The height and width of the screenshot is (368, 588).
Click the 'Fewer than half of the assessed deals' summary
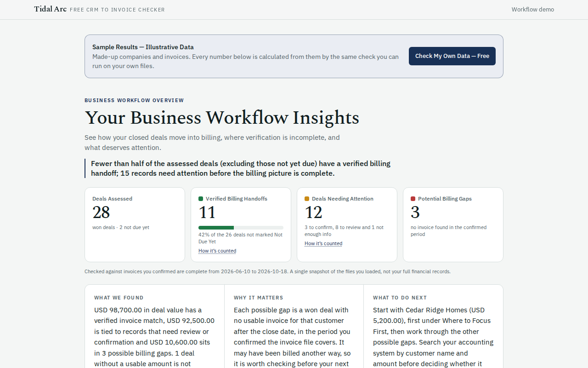pos(241,168)
